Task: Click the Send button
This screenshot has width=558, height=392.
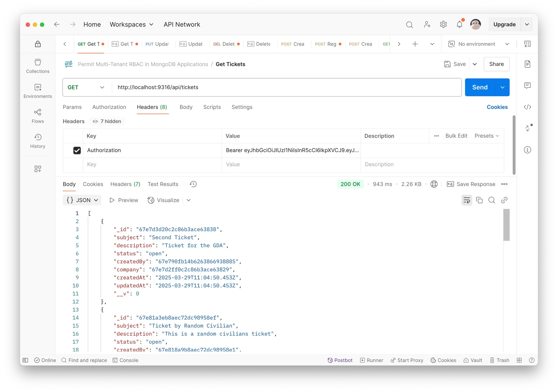Action: pos(480,87)
